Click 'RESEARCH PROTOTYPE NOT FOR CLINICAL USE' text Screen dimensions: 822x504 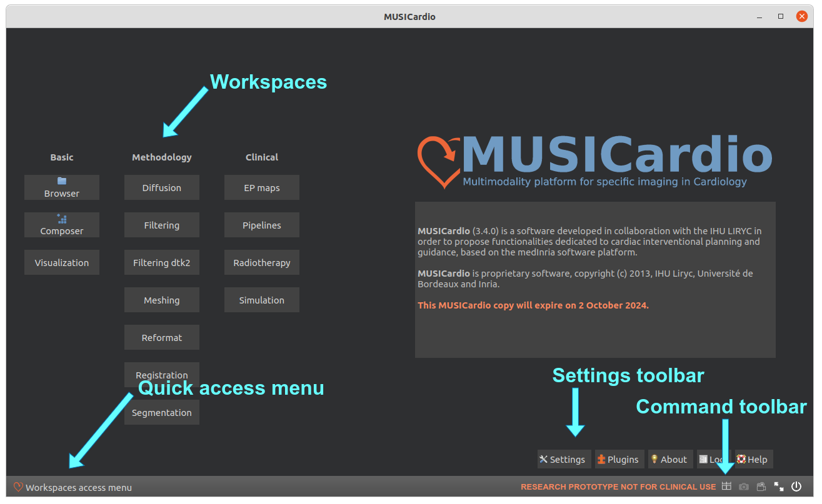[618, 487]
